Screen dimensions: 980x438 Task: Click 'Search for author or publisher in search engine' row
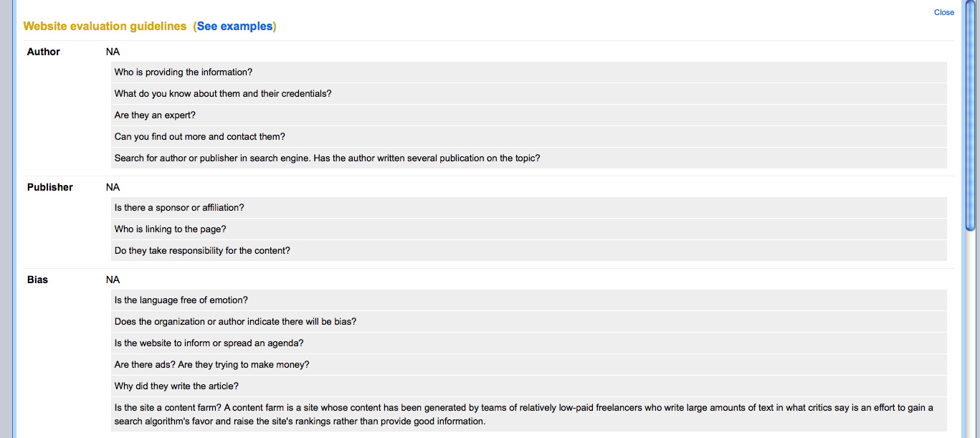tap(529, 158)
